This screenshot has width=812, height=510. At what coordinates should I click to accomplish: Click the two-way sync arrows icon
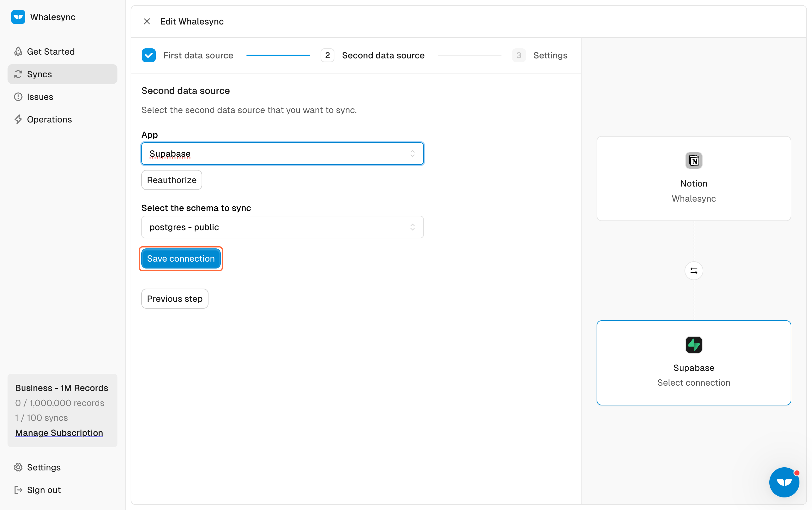693,270
